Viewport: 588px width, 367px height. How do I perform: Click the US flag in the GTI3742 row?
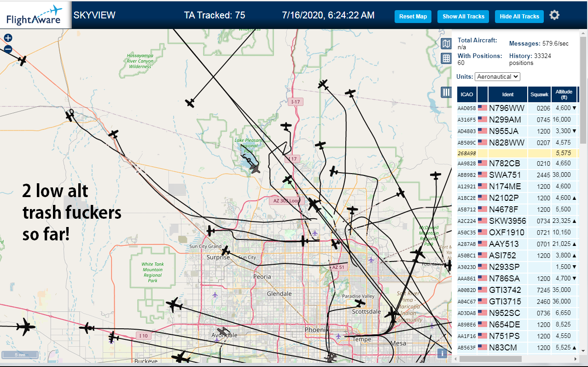pos(483,290)
